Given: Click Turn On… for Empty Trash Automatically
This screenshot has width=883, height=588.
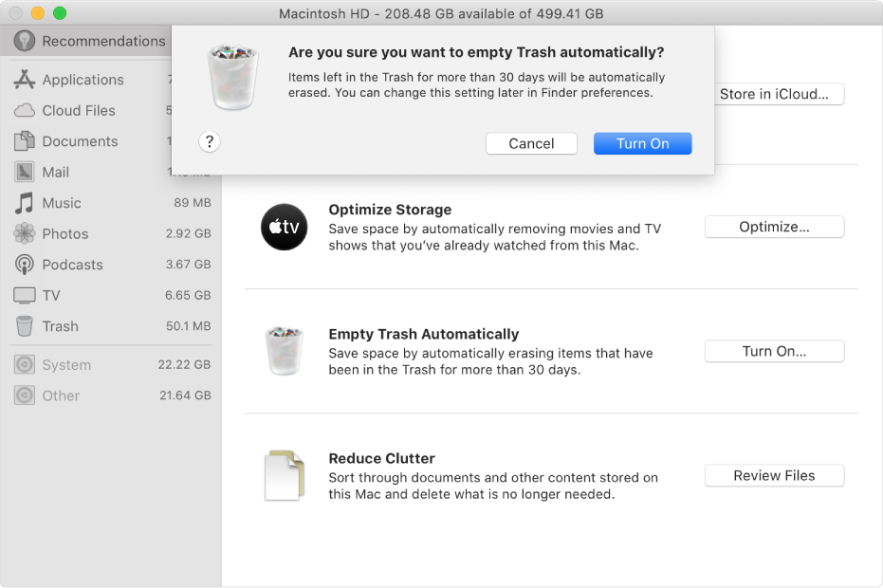Looking at the screenshot, I should 774,352.
